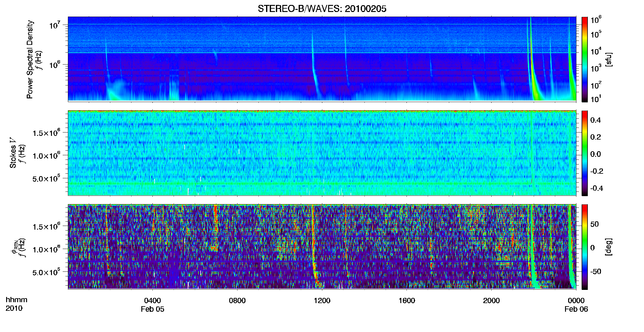The height and width of the screenshot is (332, 644).
Task: Click the 1.0×10^6 tick on φRTN axis
Action: (46, 249)
